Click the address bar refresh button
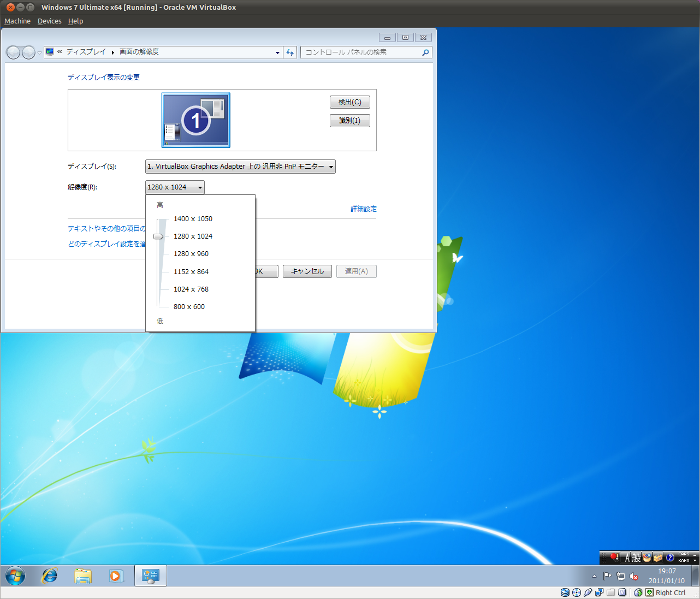 (290, 52)
